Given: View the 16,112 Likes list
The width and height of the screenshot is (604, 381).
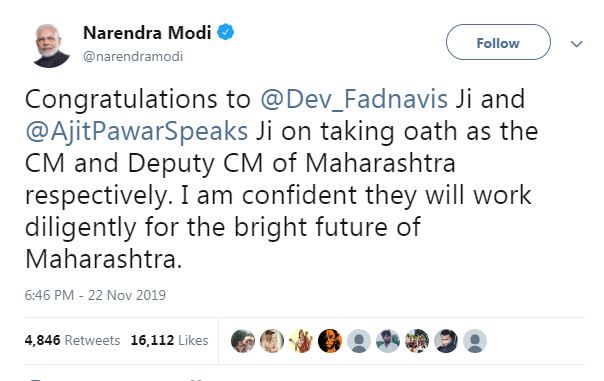Looking at the screenshot, I should [x=169, y=341].
